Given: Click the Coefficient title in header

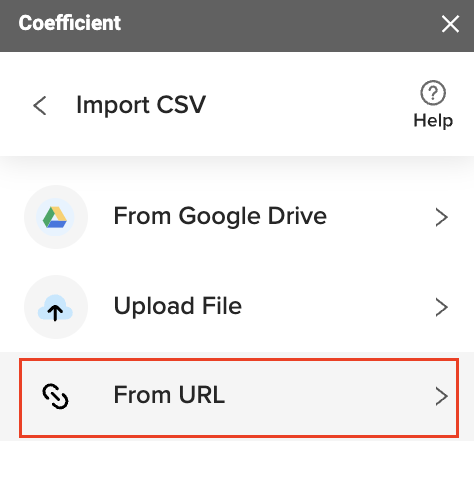Looking at the screenshot, I should click(70, 23).
